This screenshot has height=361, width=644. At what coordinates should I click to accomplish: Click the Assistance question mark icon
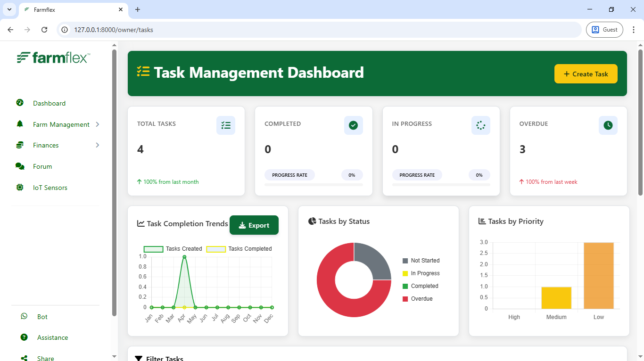tap(24, 337)
